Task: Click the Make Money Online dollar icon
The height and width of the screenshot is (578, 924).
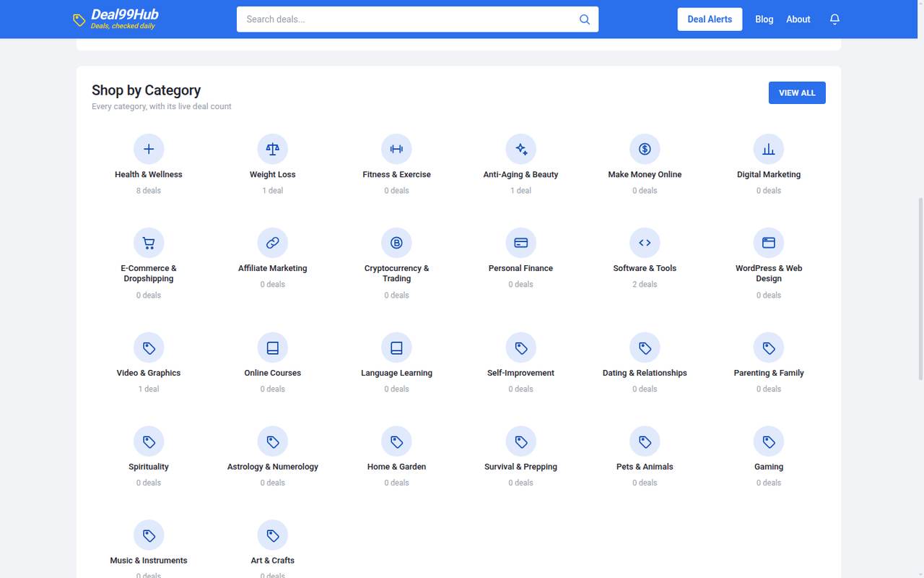Action: tap(645, 149)
